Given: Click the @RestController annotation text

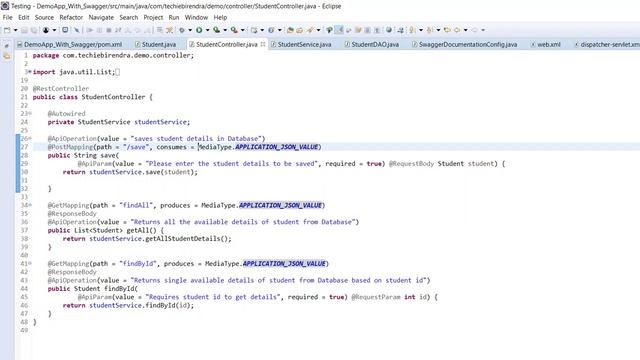Looking at the screenshot, I should click(61, 89).
